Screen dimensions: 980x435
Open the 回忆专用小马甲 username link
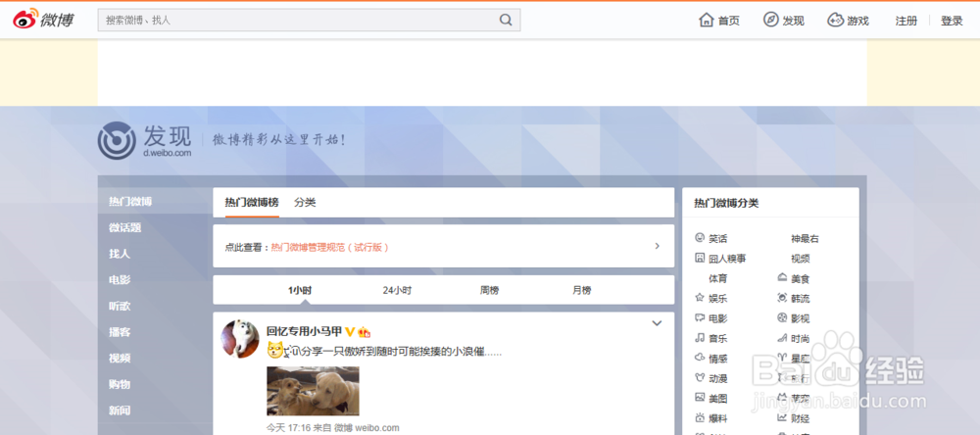(305, 332)
